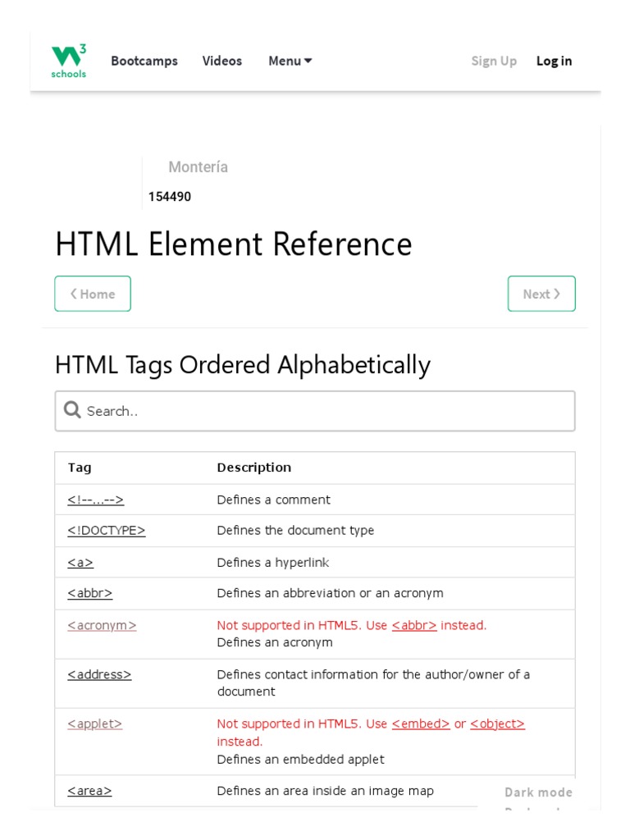Open the <!DOCTYPE> tag link
Viewport: 630px width, 840px height.
[107, 531]
